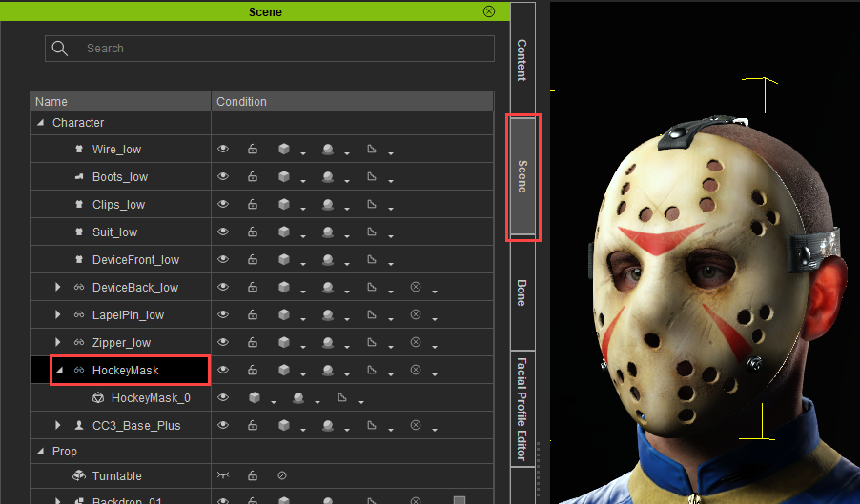
Task: Show the hidden Turntable prop
Action: [223, 476]
